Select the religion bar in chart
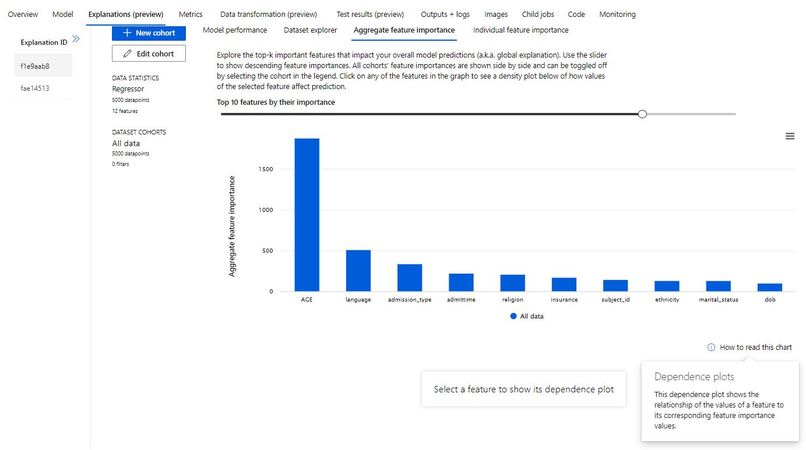 click(512, 283)
